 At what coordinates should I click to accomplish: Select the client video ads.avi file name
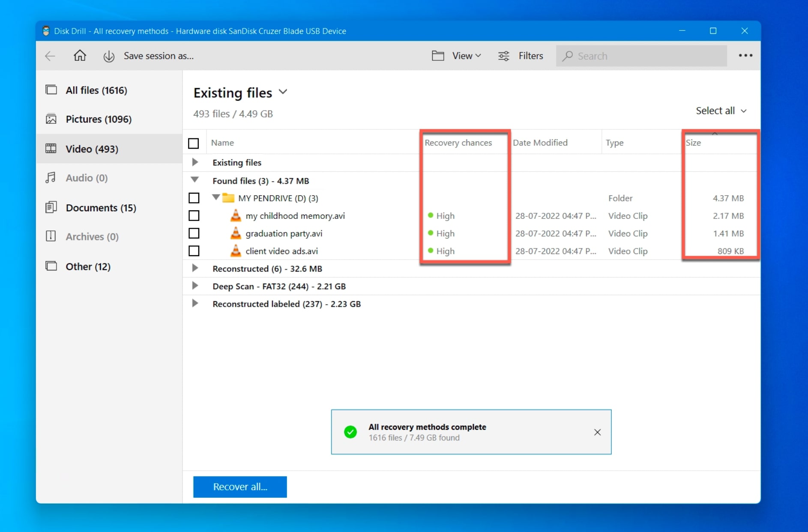(281, 251)
